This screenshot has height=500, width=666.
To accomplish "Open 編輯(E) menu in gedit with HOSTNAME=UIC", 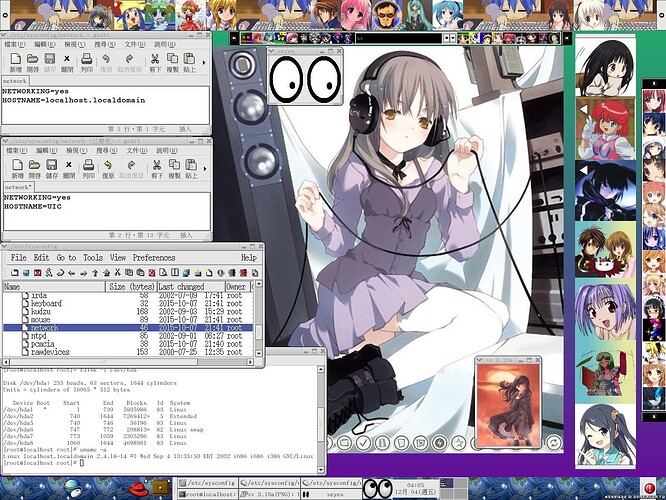I will [46, 150].
